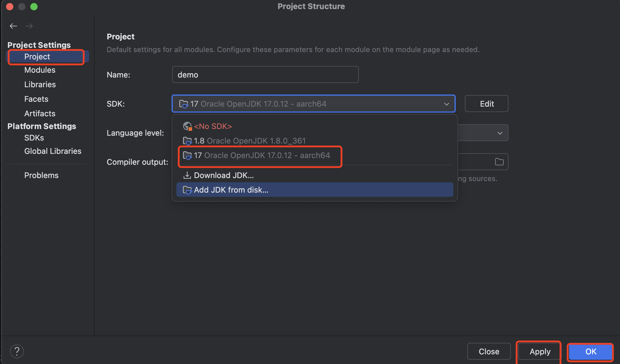Go to the Libraries section

click(x=40, y=84)
